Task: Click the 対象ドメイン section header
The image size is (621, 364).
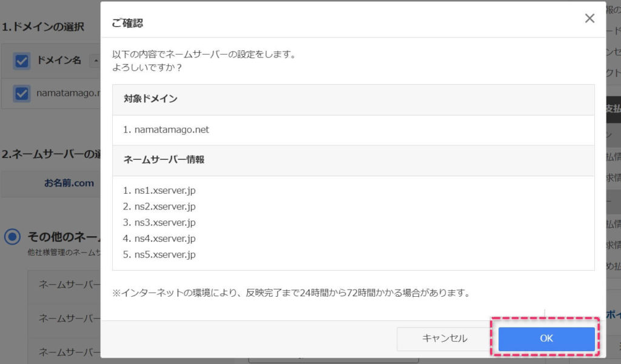Action: pos(354,100)
